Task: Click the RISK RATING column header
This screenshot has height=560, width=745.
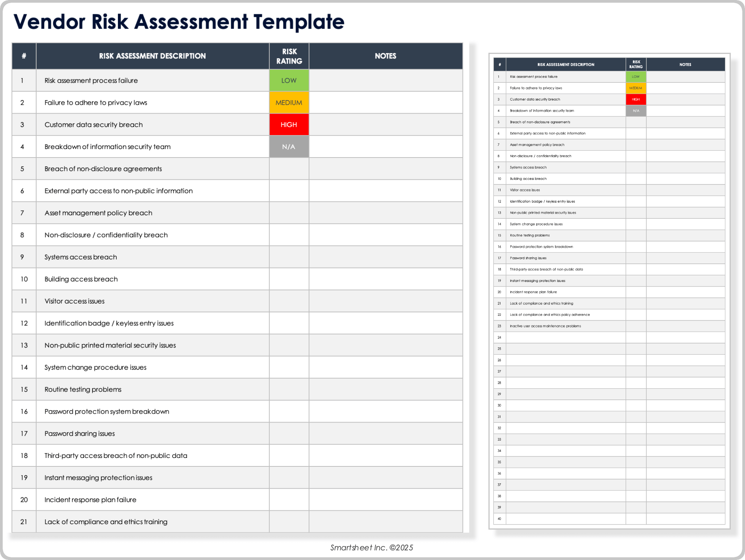Action: 289,56
